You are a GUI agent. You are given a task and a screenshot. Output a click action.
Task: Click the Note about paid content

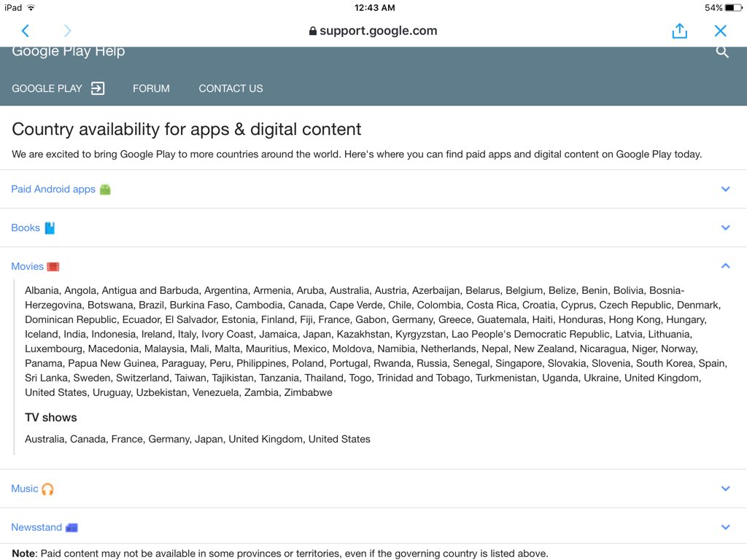[x=279, y=553]
